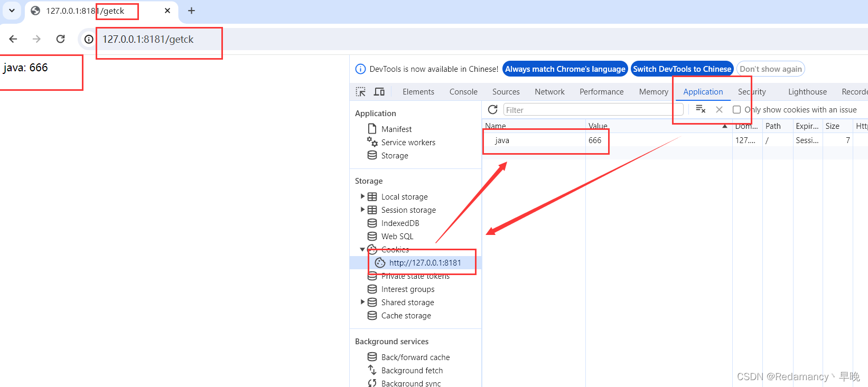Open the Security tab
This screenshot has height=387, width=868.
(752, 92)
